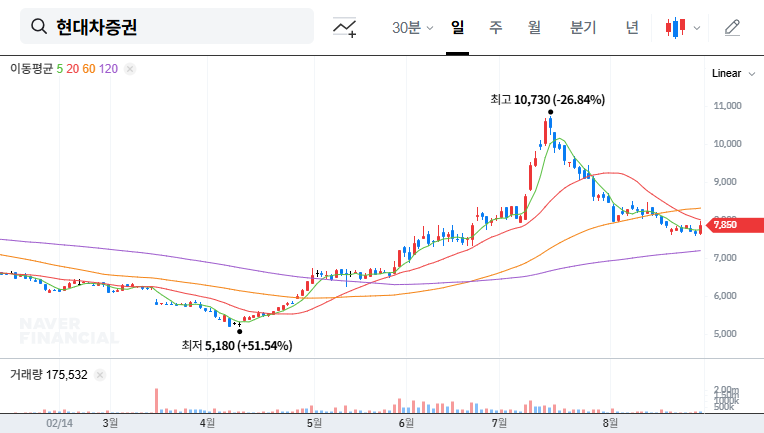
Task: Click the current price tag 7,850
Action: [735, 225]
